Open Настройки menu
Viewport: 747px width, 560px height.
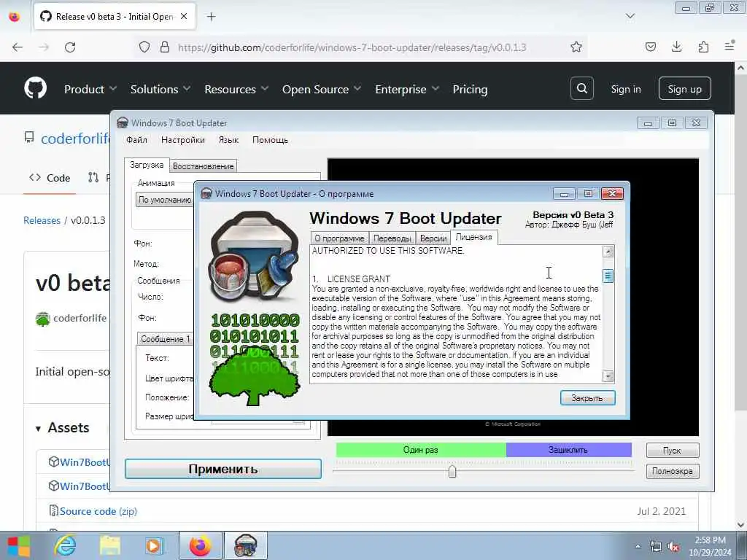183,139
